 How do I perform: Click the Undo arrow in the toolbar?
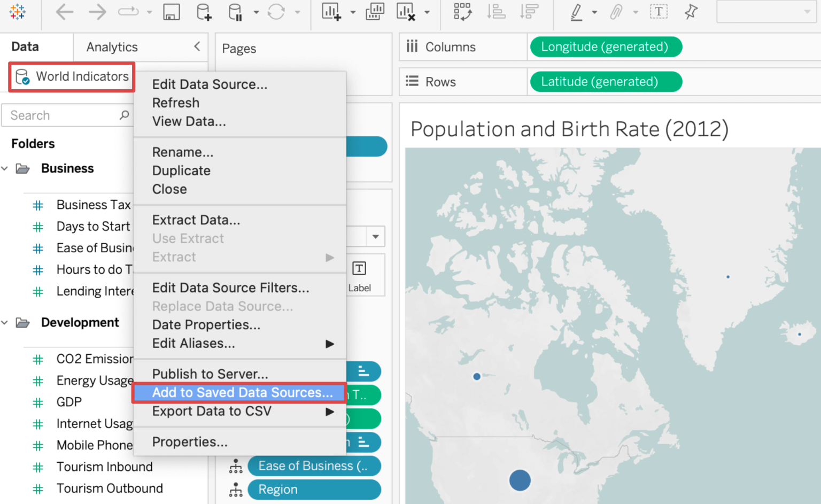tap(64, 11)
